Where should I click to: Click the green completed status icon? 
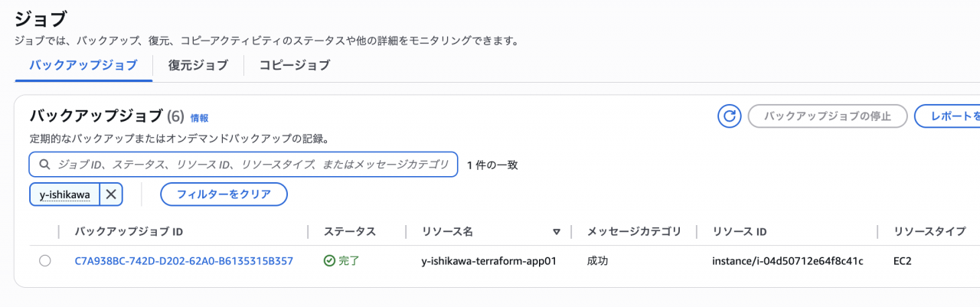pos(329,261)
